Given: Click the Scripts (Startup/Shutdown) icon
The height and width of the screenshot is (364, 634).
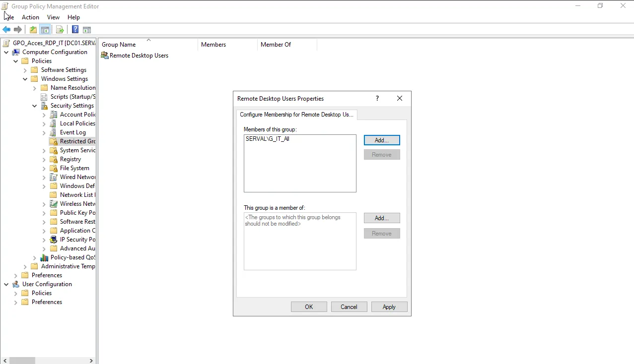Looking at the screenshot, I should click(45, 97).
